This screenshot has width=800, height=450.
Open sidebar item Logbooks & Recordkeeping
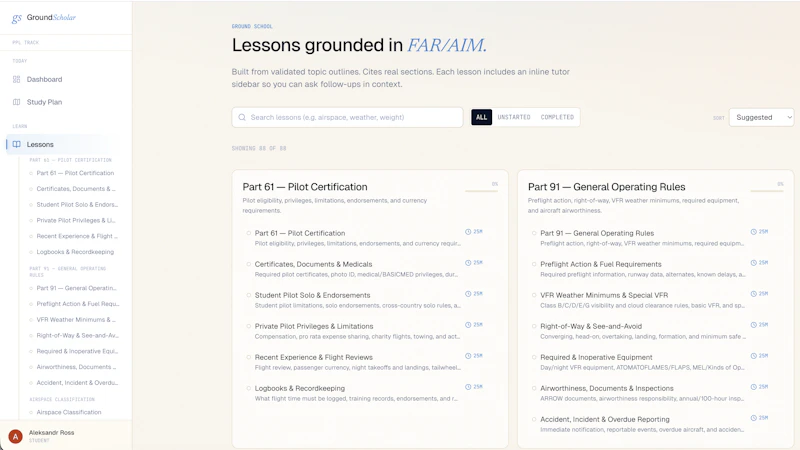point(75,252)
